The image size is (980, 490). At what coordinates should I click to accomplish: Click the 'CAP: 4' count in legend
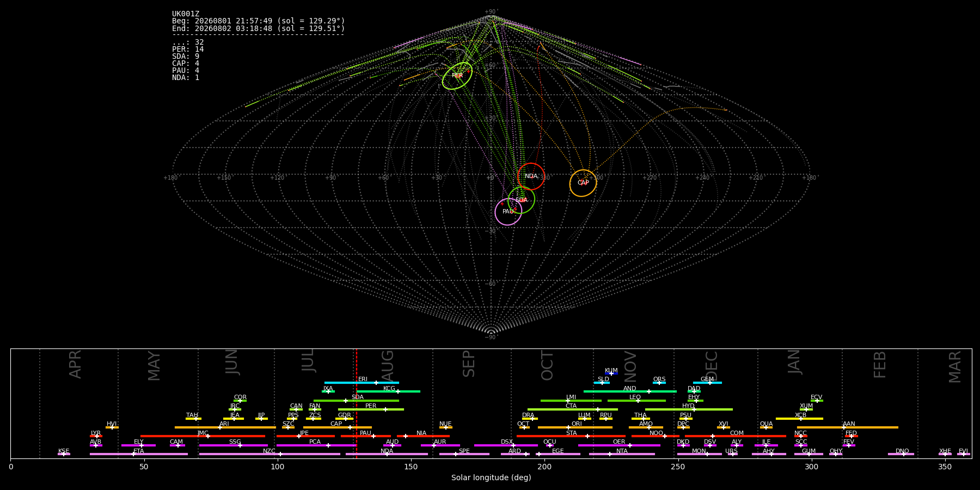pos(186,64)
